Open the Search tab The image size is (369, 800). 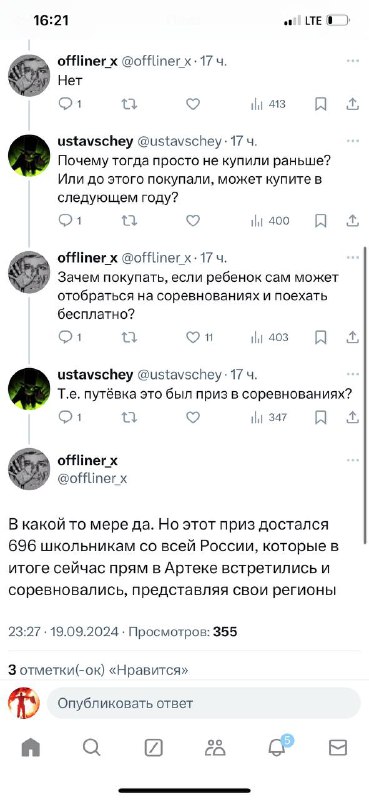click(x=92, y=747)
